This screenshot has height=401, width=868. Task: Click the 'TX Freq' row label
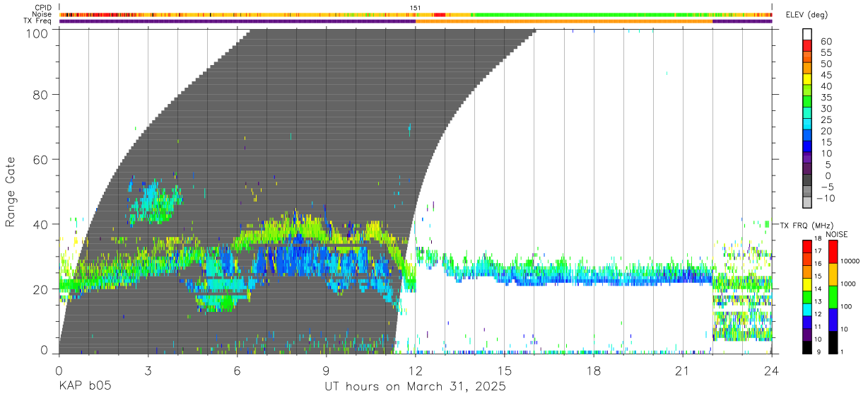38,21
